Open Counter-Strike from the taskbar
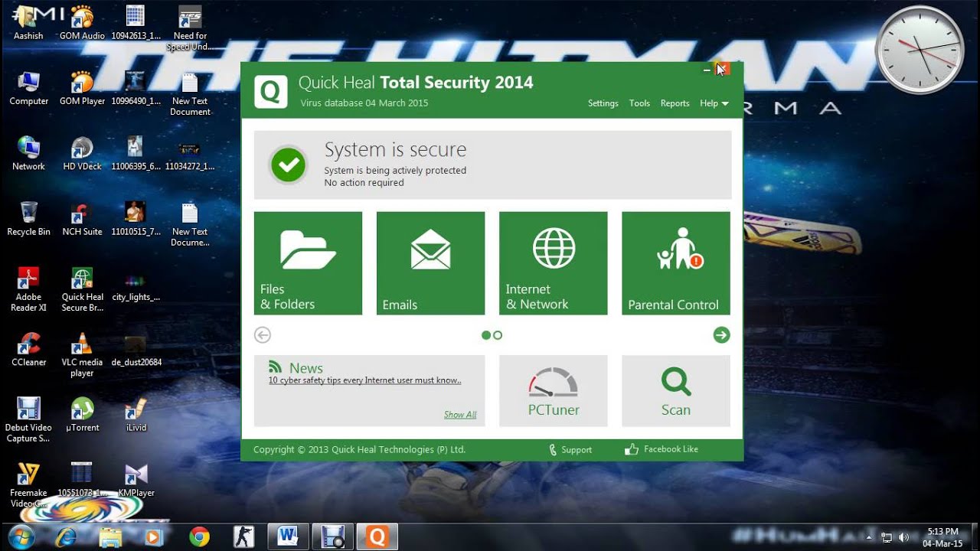 pos(243,536)
